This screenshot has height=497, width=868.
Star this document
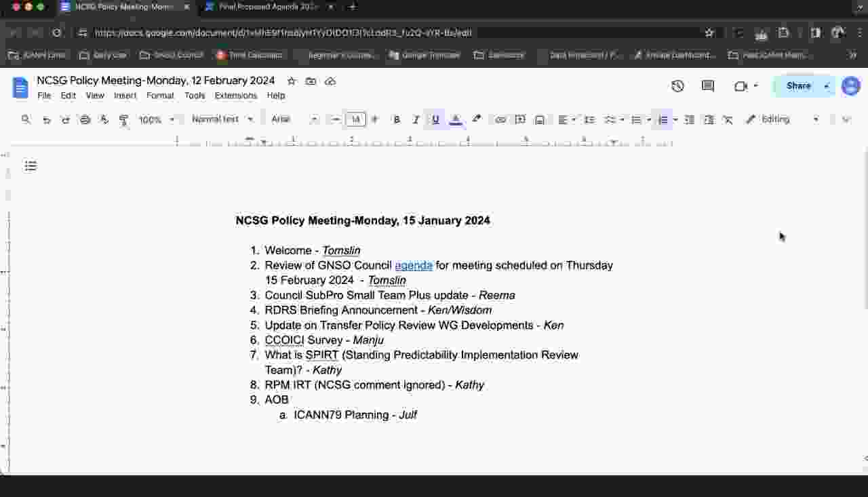click(x=292, y=81)
